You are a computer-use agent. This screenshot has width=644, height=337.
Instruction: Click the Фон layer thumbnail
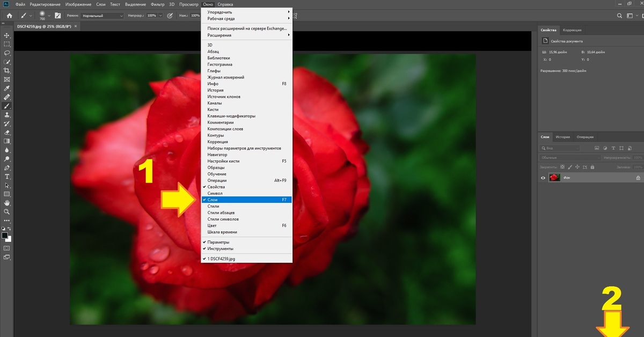[x=554, y=178]
